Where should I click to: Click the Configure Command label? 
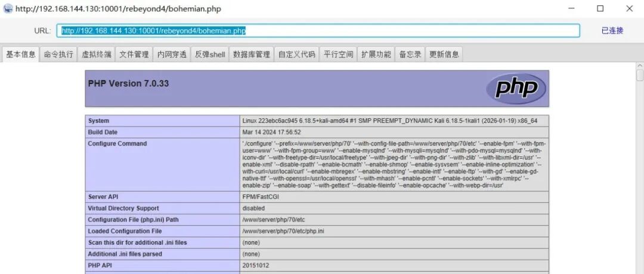point(117,144)
